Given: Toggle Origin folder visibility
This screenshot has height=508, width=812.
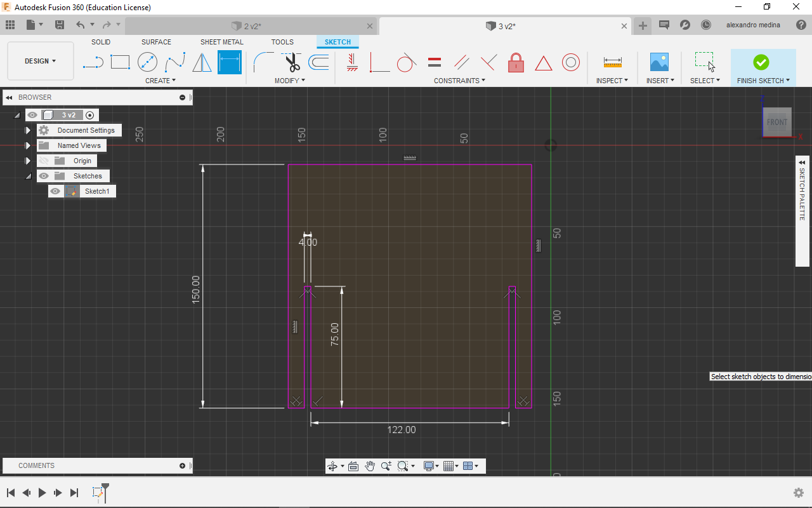Looking at the screenshot, I should (44, 161).
